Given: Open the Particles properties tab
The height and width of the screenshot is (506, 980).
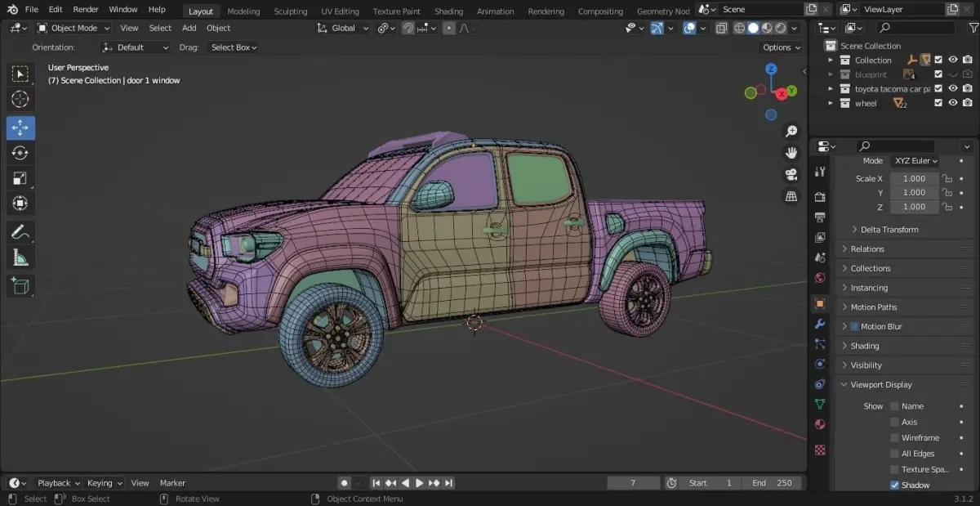Looking at the screenshot, I should point(820,344).
